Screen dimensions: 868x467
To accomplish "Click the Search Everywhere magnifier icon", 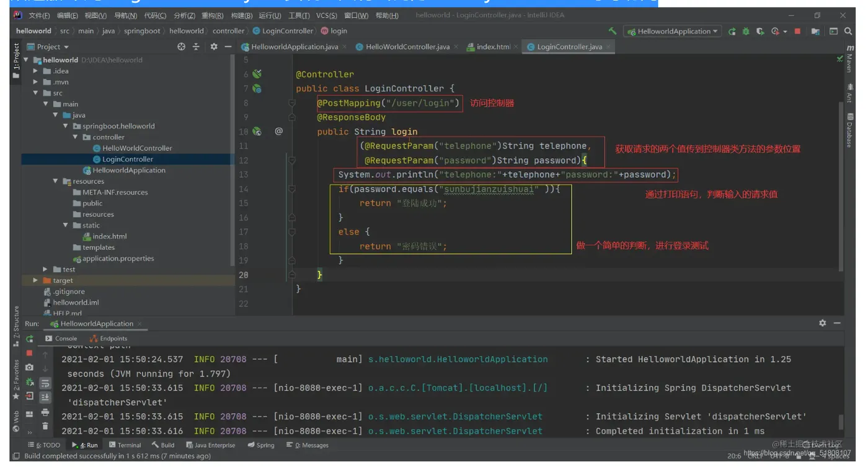I will click(847, 31).
